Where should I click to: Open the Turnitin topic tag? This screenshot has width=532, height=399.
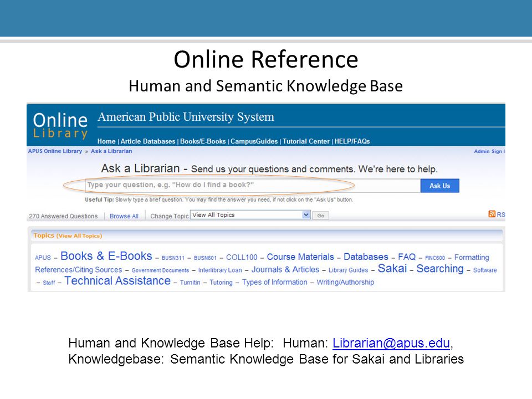(190, 282)
